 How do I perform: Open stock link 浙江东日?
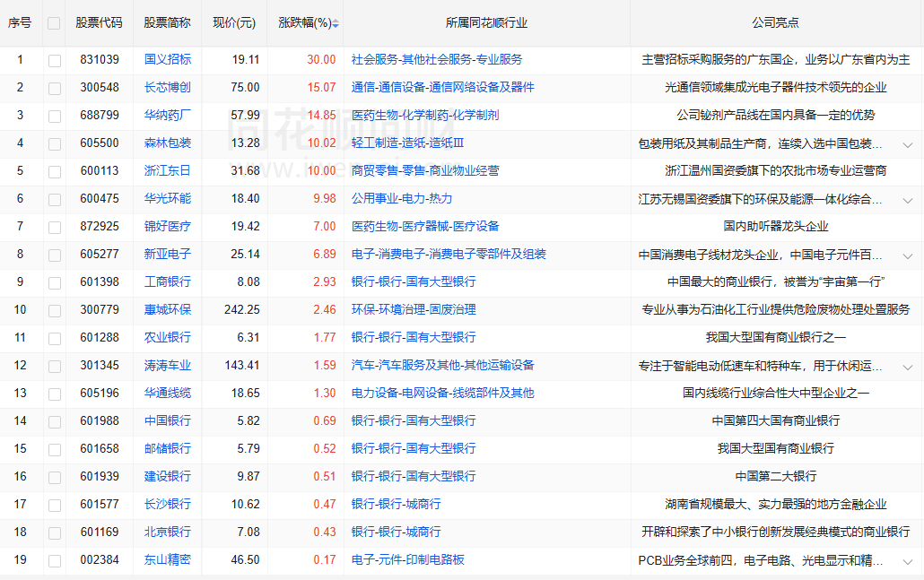(168, 170)
